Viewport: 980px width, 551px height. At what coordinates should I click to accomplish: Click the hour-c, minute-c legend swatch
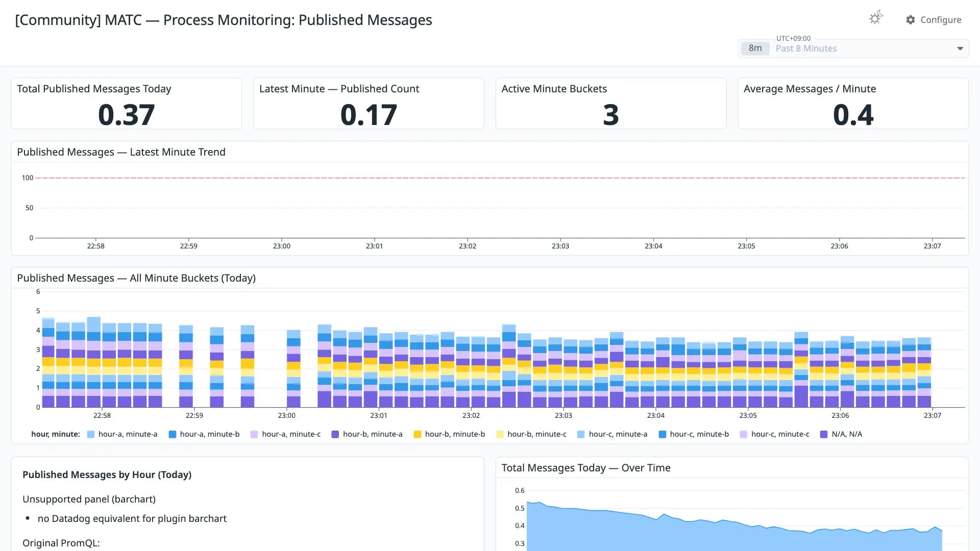click(744, 434)
